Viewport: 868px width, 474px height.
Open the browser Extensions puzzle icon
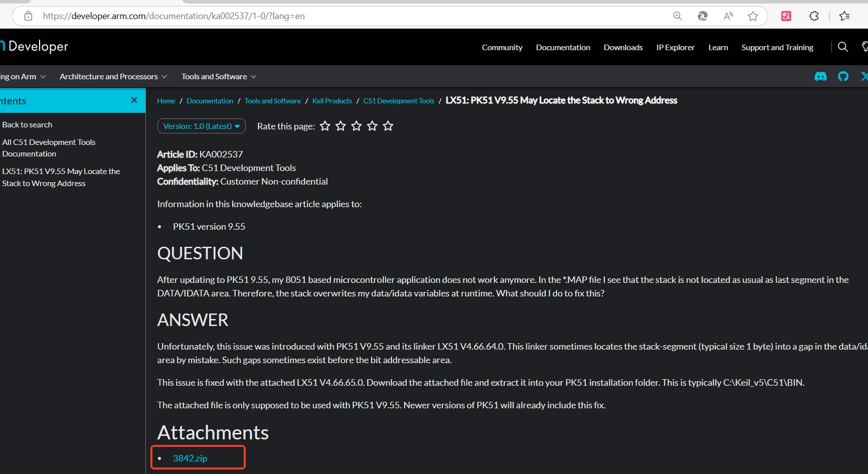[x=814, y=16]
